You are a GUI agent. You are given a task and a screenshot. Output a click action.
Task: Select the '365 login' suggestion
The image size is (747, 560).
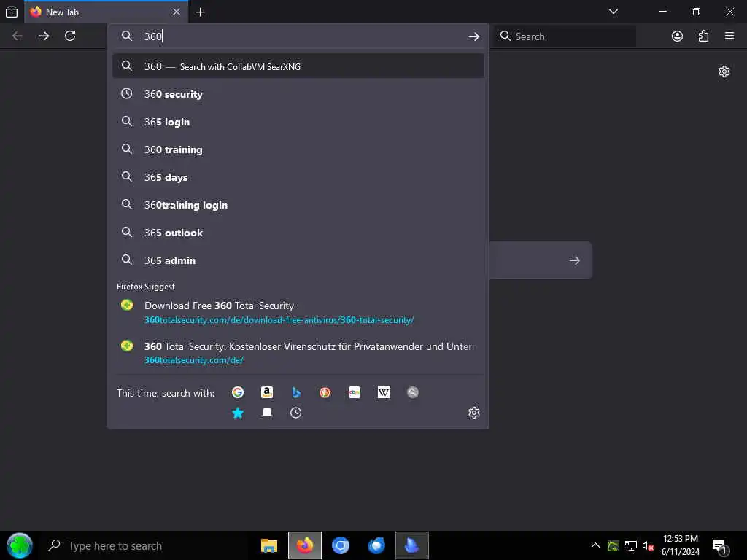298,122
